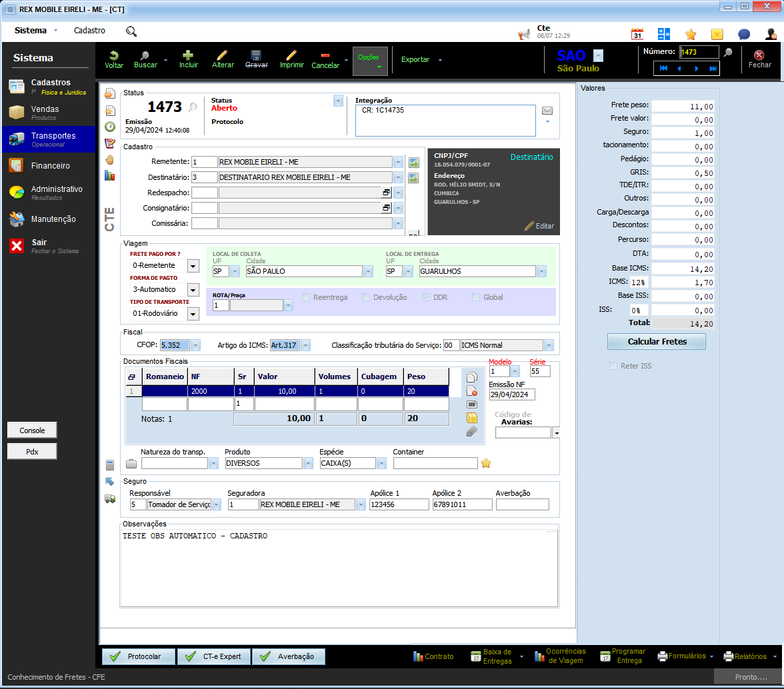Viewport: 784px width, 689px height.
Task: Click the Fechar red close icon
Action: coord(759,59)
